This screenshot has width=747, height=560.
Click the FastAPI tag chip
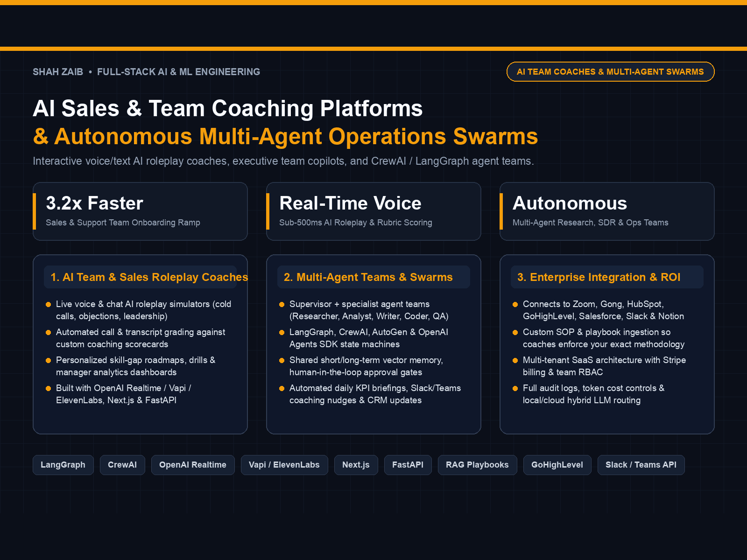coord(408,465)
